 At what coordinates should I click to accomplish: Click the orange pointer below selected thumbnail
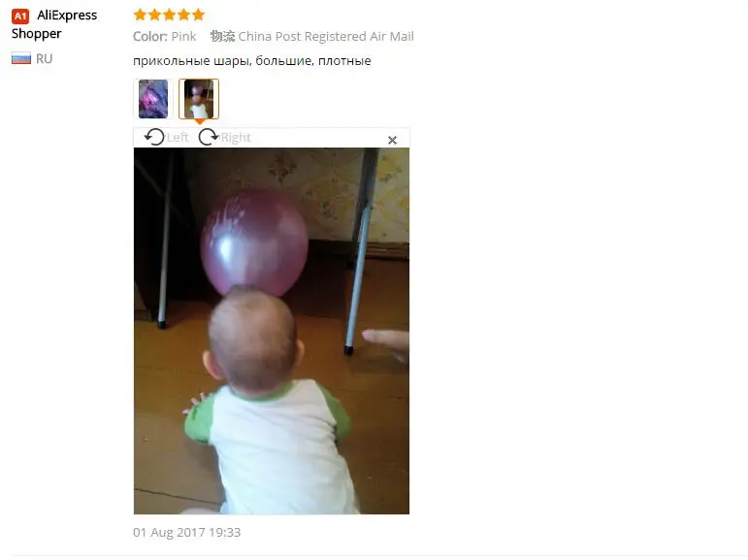coord(200,122)
